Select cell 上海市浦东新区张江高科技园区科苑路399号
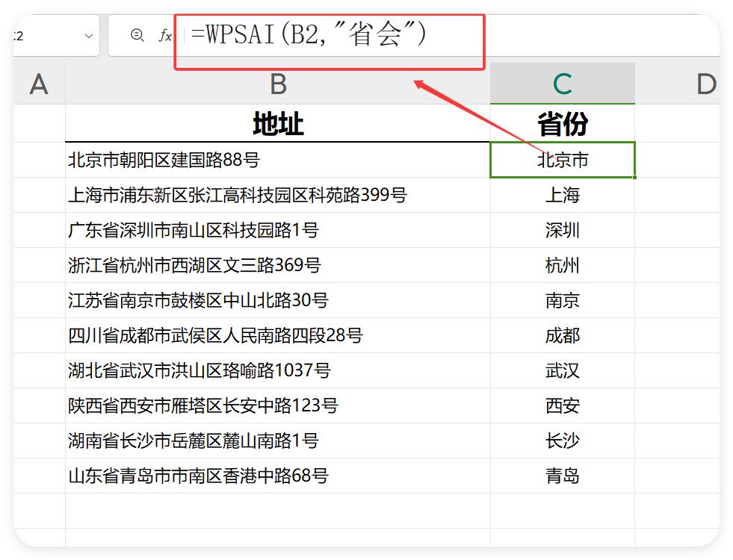733x560 pixels. pyautogui.click(x=278, y=195)
